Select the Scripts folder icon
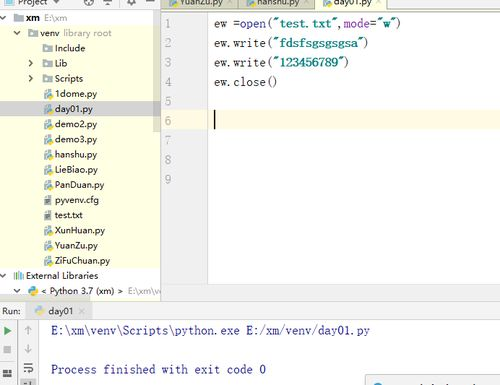This screenshot has width=500, height=385. tap(48, 79)
